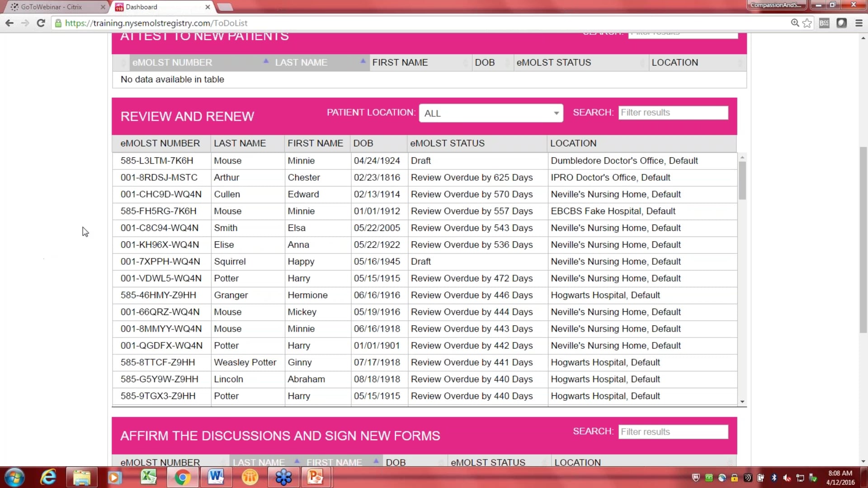Click the zoom magnifier icon in address bar
The height and width of the screenshot is (488, 868).
[795, 23]
